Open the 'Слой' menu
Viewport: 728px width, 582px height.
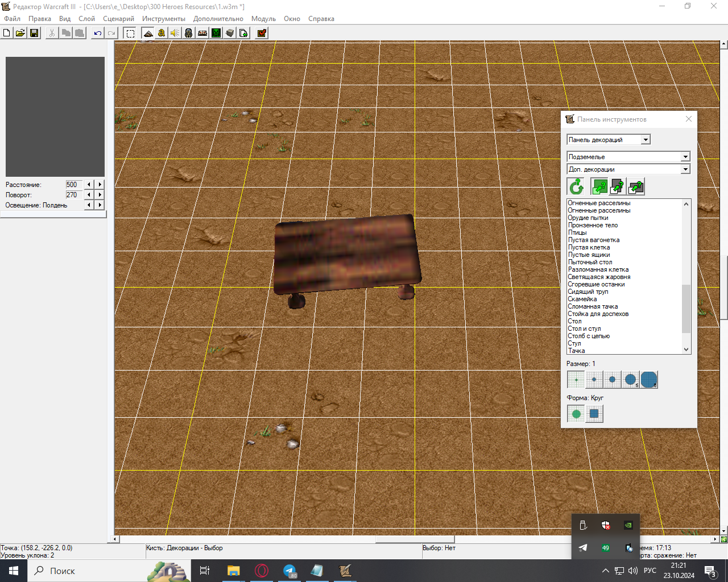click(x=86, y=19)
